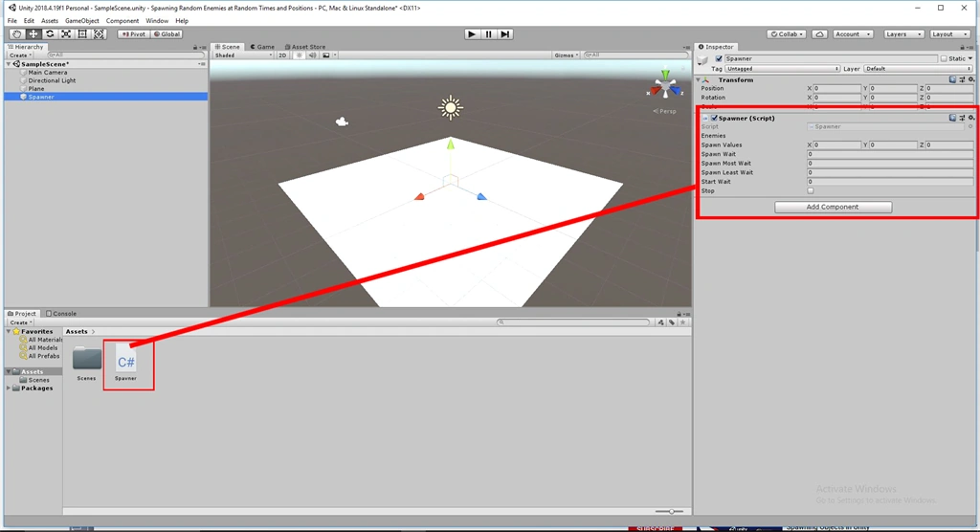This screenshot has height=532, width=980.
Task: Toggle the Pivot handle position button
Action: (134, 34)
